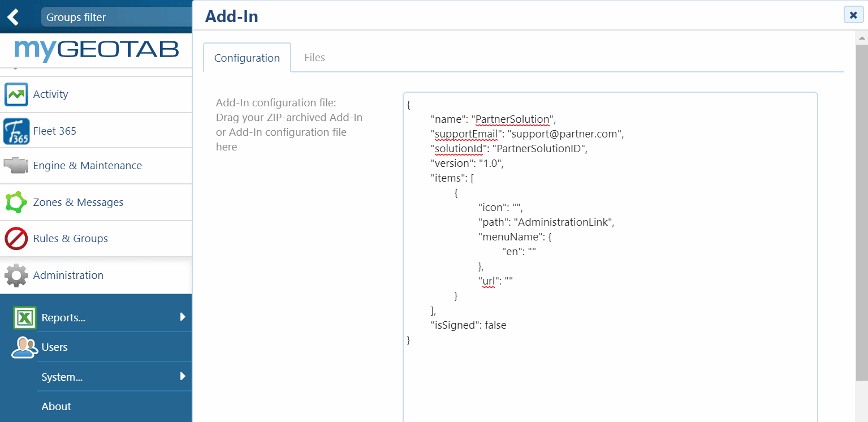Viewport: 868px width, 422px height.
Task: Click the Administration gear icon
Action: tap(16, 275)
